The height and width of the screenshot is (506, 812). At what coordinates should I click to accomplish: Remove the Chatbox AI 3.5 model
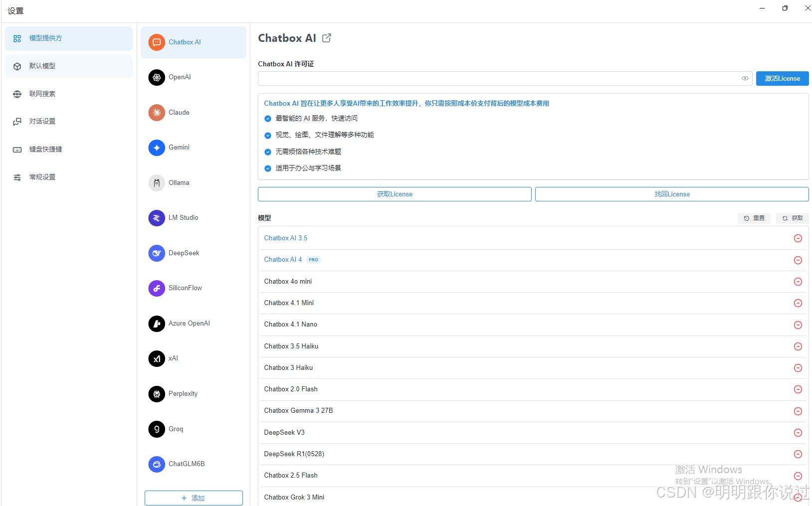pos(798,238)
